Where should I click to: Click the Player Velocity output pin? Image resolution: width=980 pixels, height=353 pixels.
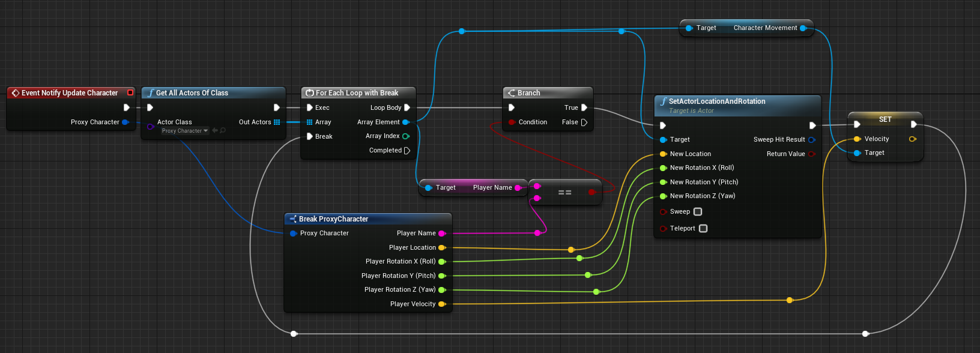click(442, 304)
